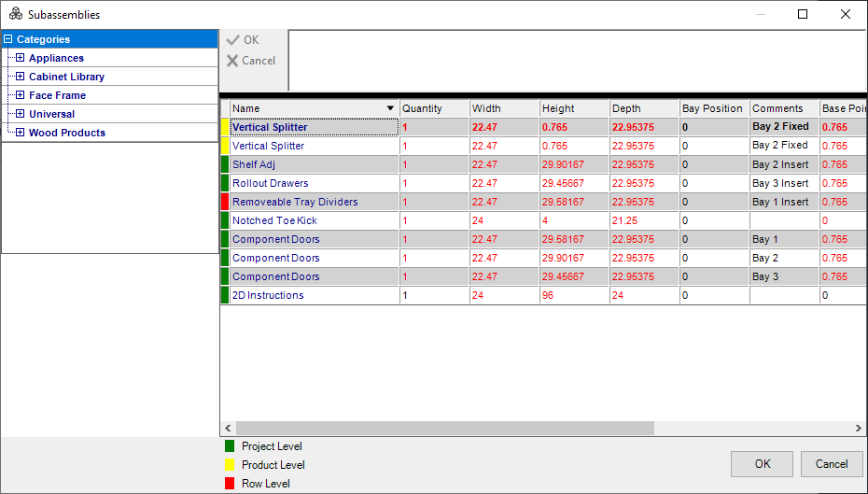Click the horizontal scrollbar thumb
Viewport: 868px width, 494px height.
(x=445, y=428)
